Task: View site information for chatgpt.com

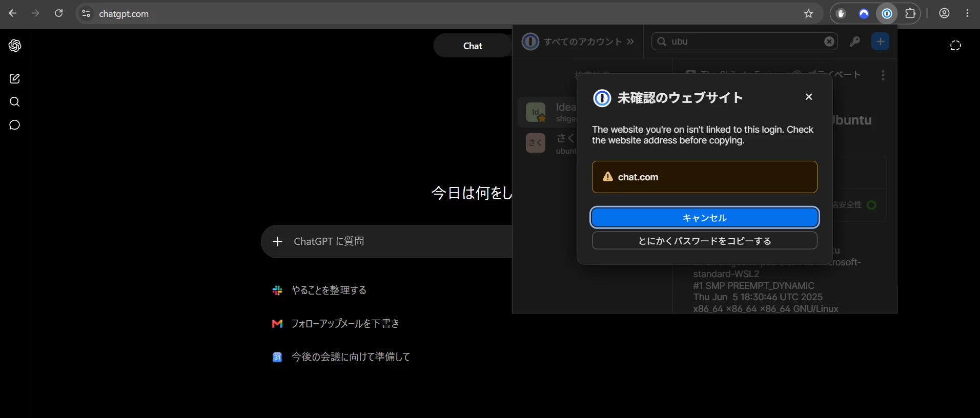Action: (x=86, y=14)
